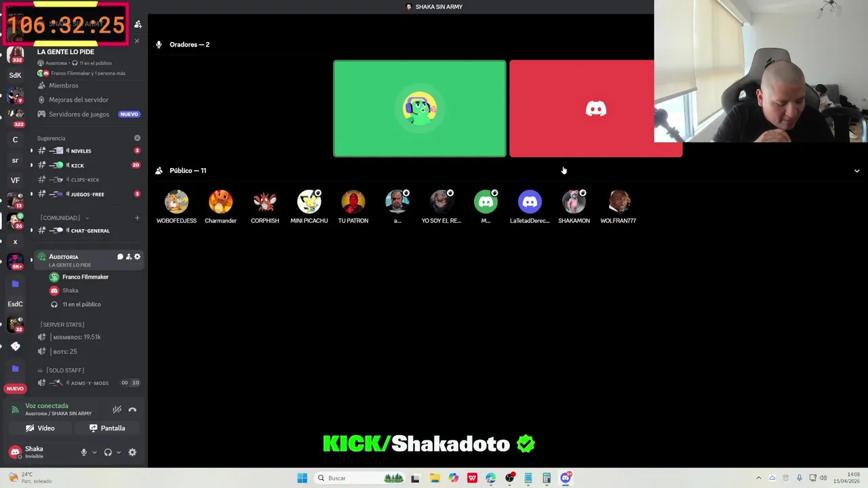The width and height of the screenshot is (868, 488).
Task: Open the CLIPS-KICK channel
Action: 88,180
